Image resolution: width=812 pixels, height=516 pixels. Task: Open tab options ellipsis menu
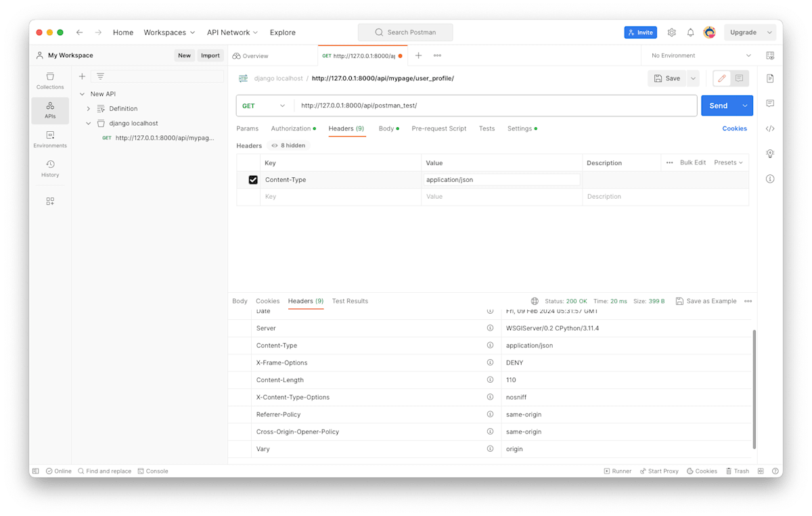coord(437,55)
